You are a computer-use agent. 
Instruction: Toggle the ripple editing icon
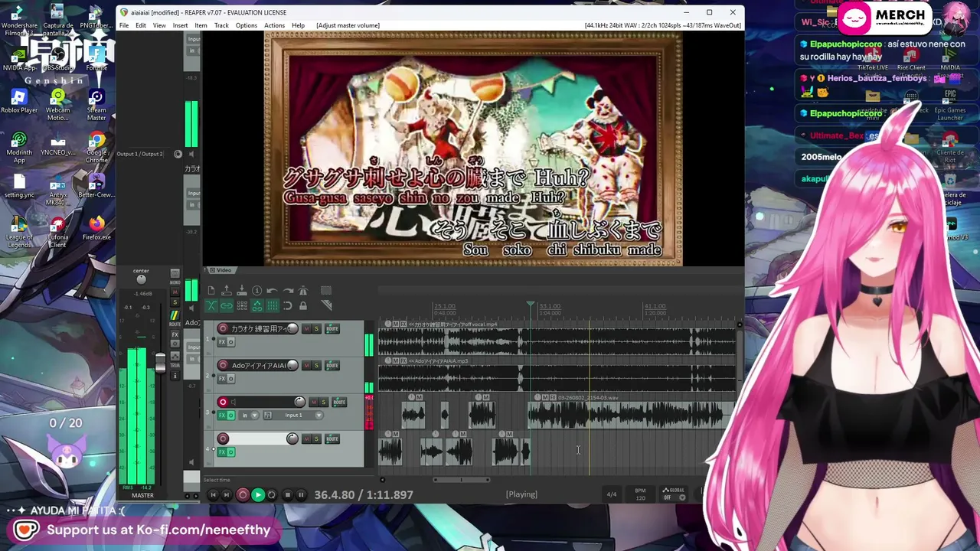[242, 306]
